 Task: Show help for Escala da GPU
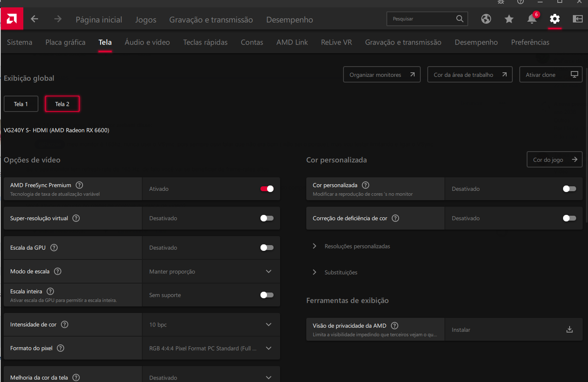click(x=54, y=248)
